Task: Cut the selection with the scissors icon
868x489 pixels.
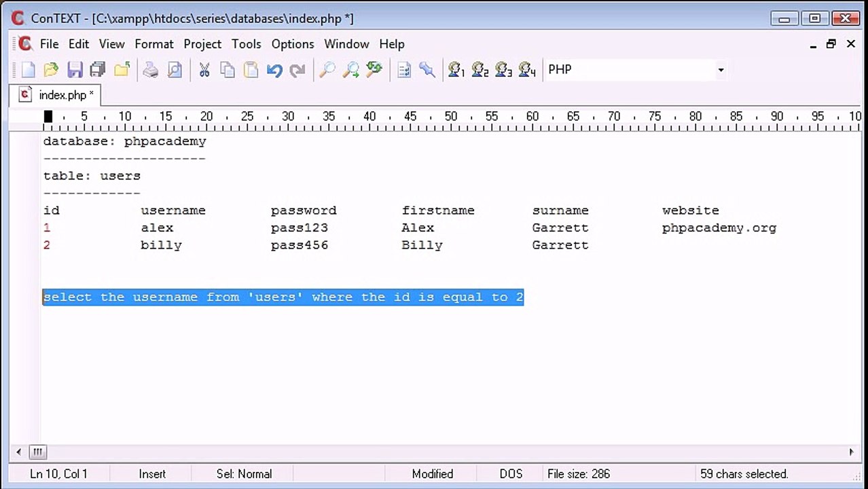Action: pos(204,69)
